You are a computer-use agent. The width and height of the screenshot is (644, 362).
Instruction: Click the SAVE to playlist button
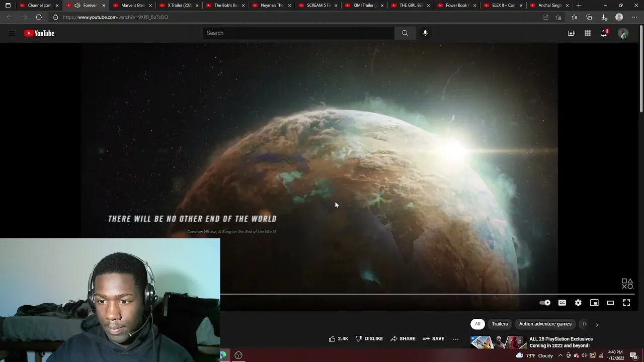pos(434,339)
